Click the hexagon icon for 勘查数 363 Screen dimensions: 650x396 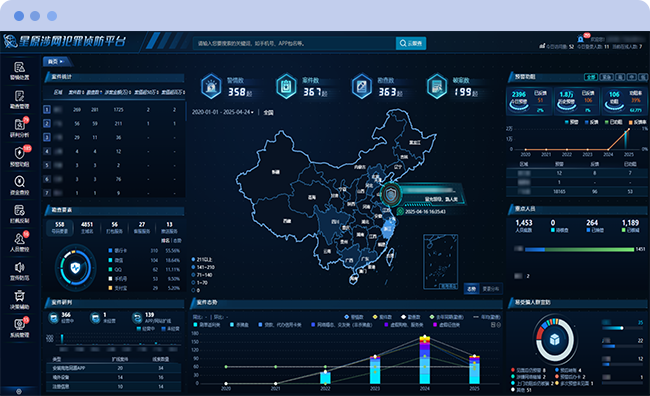pos(362,86)
